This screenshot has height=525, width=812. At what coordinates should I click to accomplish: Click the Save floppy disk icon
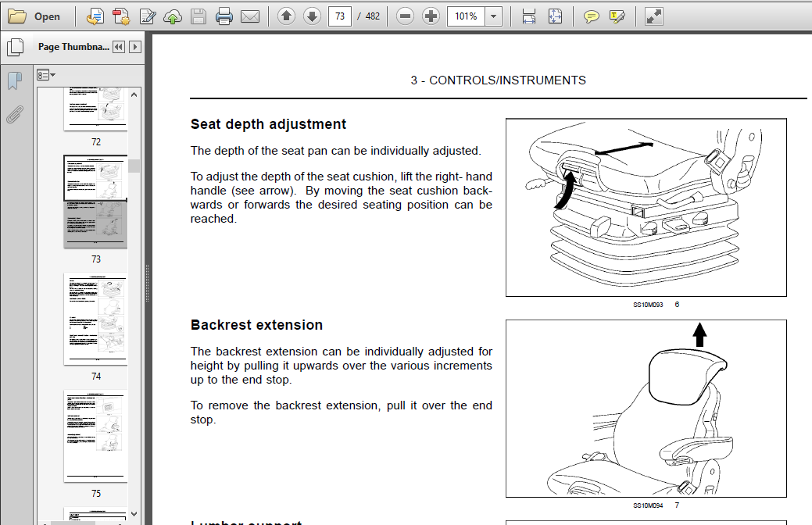pos(199,16)
